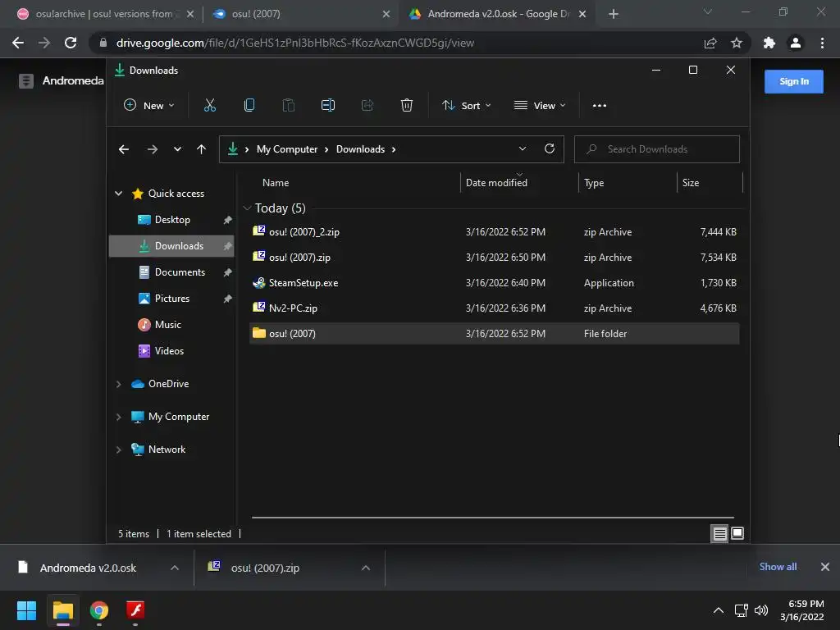Click the Copy icon in Explorer toolbar
The image size is (840, 630).
249,106
